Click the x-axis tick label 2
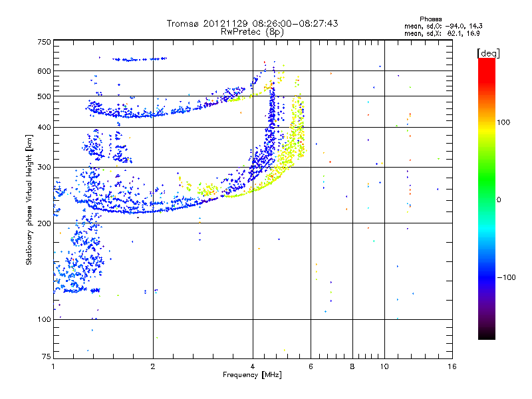The image size is (532, 399). [153, 366]
